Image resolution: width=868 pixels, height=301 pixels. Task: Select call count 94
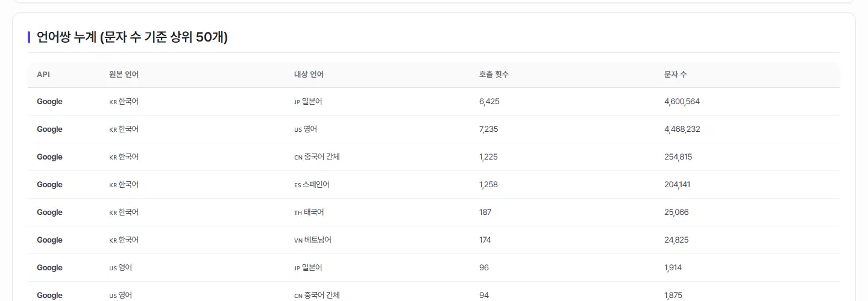[484, 296]
